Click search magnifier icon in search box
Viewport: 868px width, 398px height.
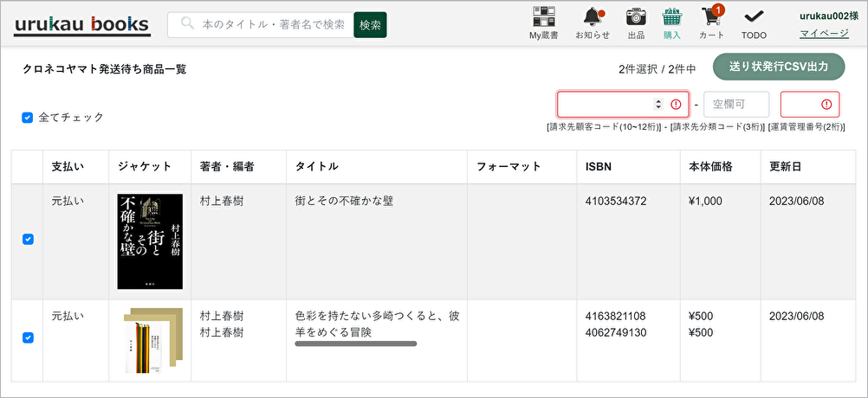coord(186,25)
